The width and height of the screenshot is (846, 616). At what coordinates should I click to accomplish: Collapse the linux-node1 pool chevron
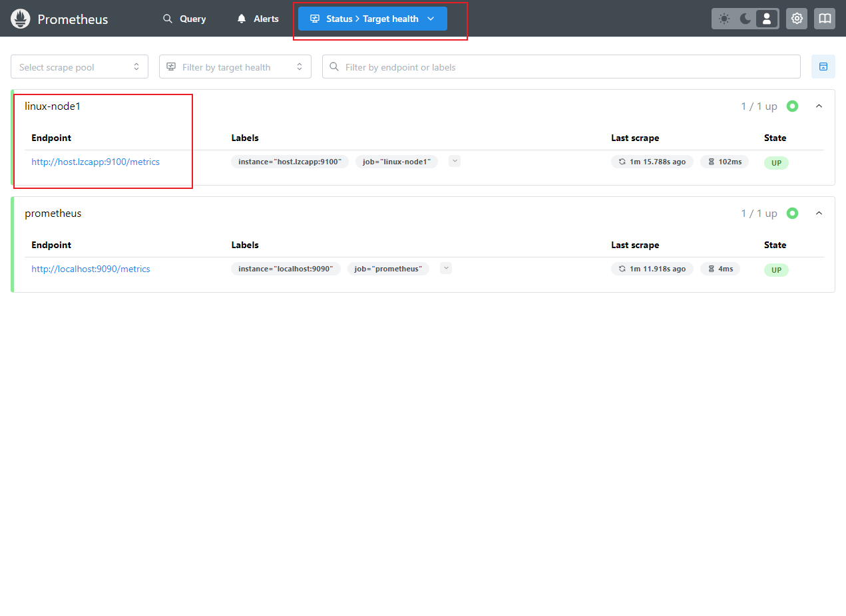(x=819, y=106)
